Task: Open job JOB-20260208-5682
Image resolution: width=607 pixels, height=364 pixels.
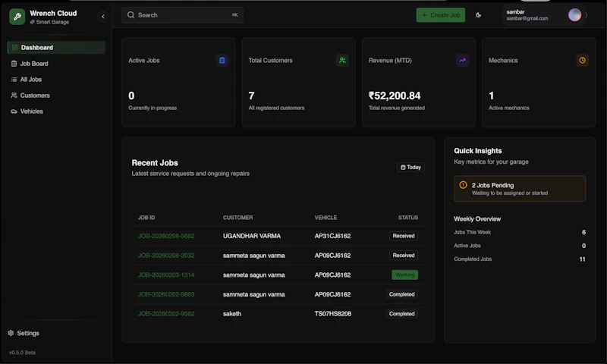Action: tap(166, 236)
